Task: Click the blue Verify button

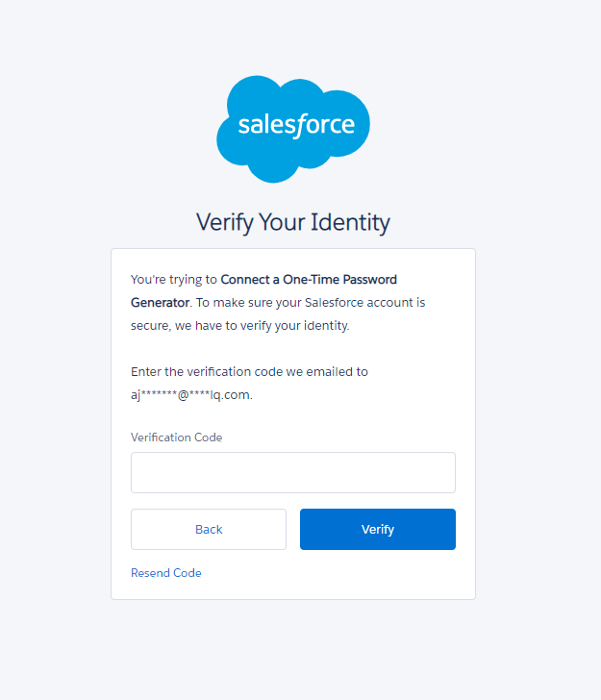Action: [378, 529]
